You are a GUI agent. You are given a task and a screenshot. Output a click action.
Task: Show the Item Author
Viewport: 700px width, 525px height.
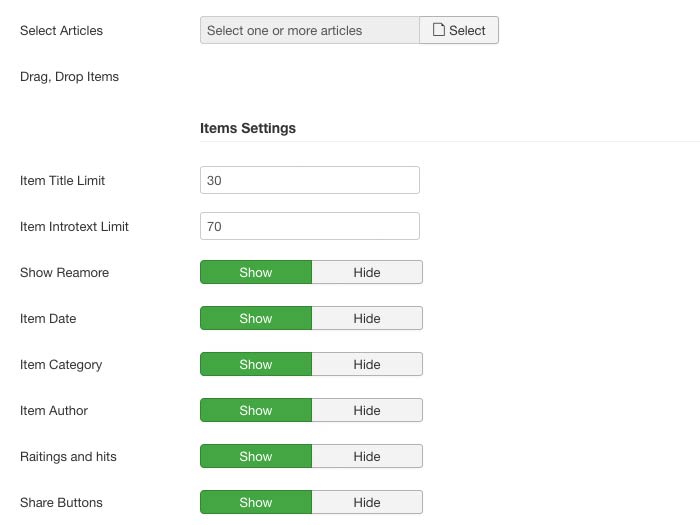[256, 410]
